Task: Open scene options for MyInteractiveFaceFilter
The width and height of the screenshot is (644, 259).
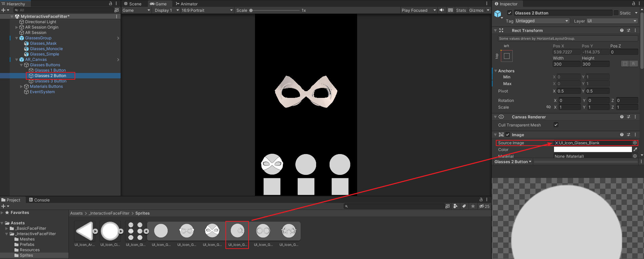Action: [x=117, y=16]
